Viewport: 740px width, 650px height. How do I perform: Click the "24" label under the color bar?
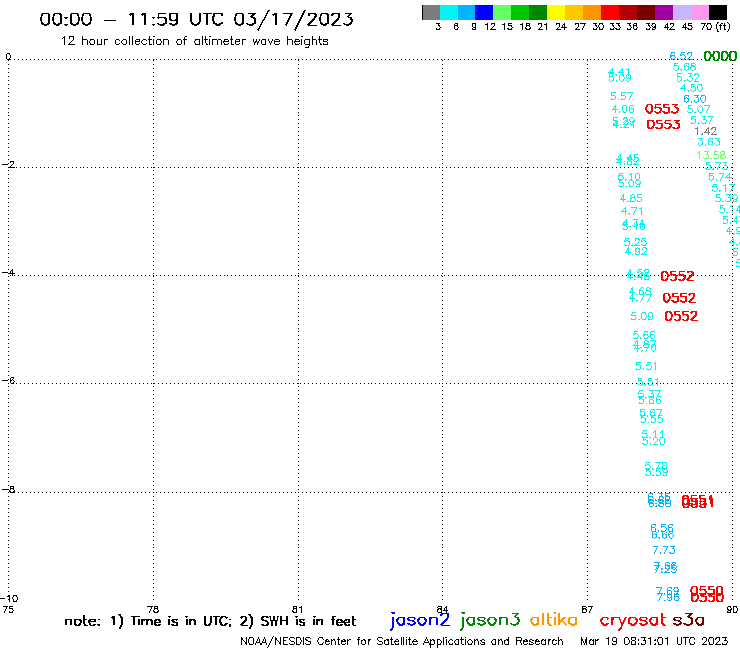561,27
